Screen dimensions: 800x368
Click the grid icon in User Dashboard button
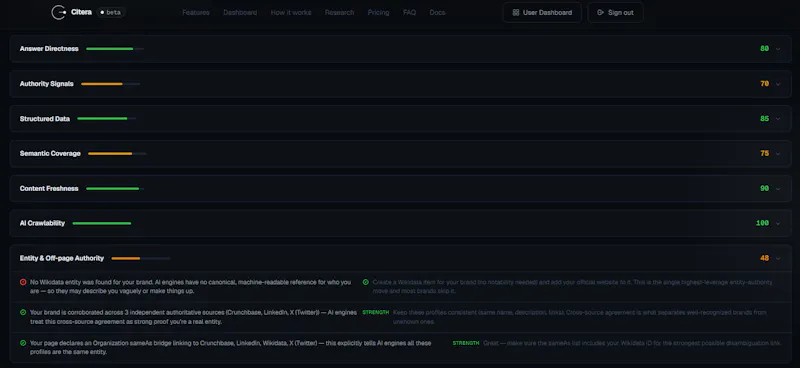click(516, 12)
